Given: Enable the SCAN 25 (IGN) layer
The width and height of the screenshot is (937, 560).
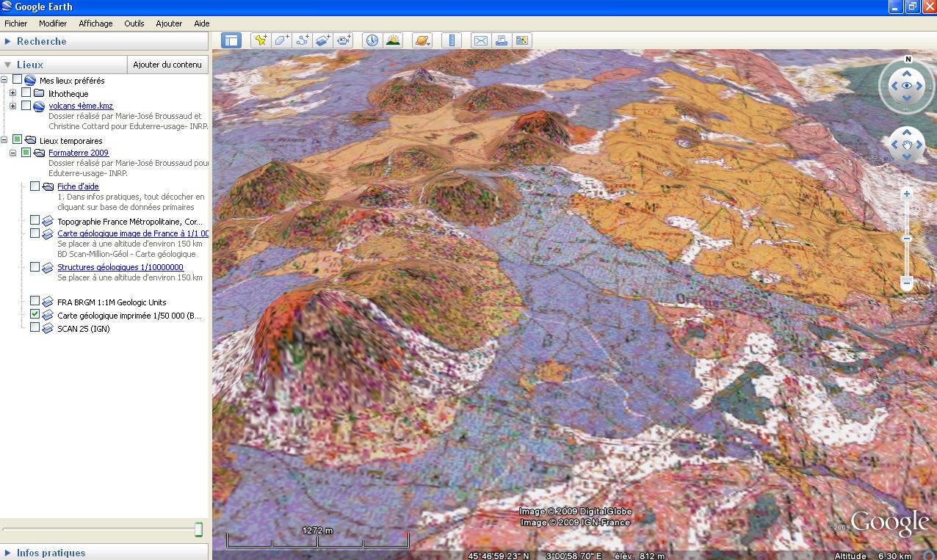Looking at the screenshot, I should 35,327.
